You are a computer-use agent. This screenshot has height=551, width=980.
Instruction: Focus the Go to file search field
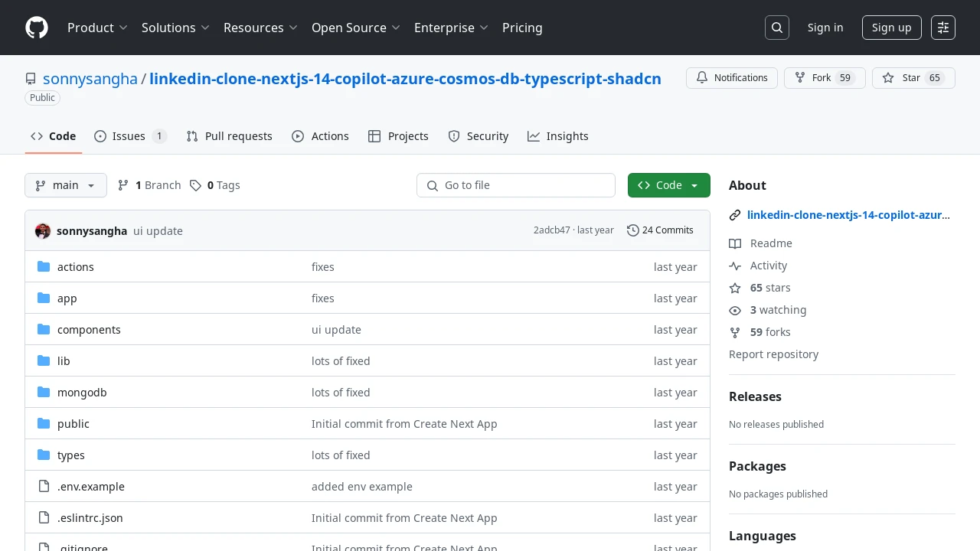click(x=516, y=185)
